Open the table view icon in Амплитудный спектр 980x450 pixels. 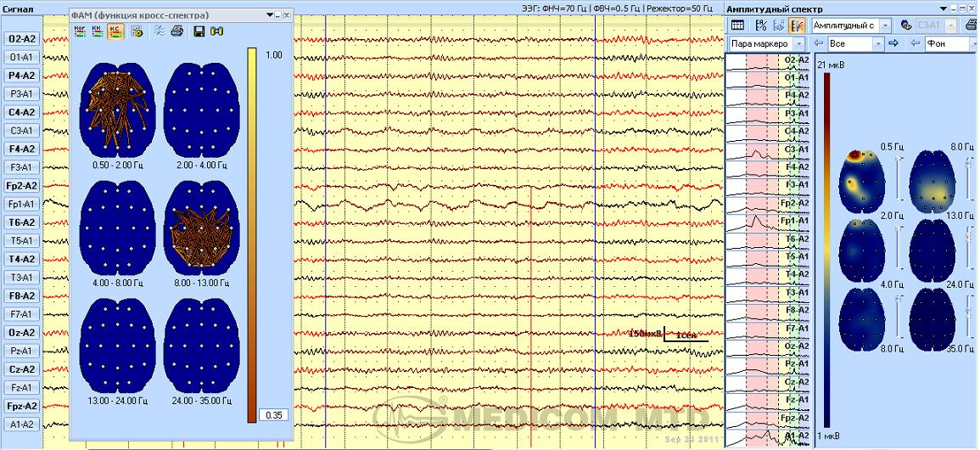737,25
